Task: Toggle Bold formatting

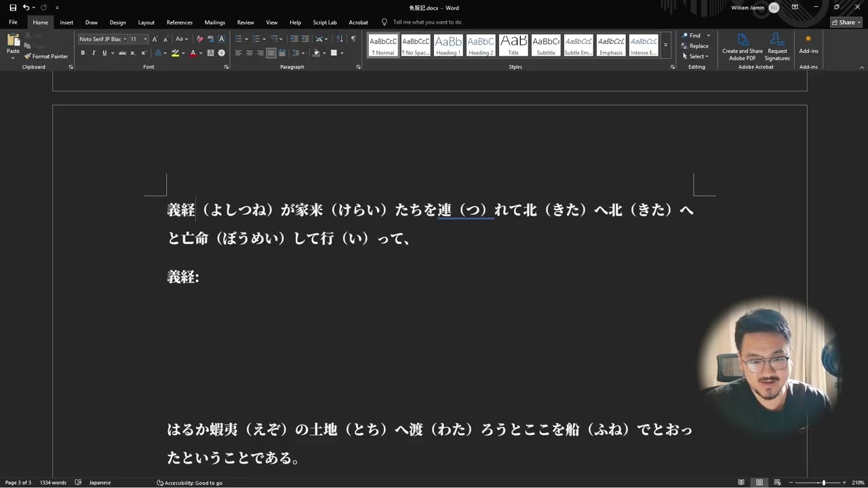Action: click(x=83, y=53)
